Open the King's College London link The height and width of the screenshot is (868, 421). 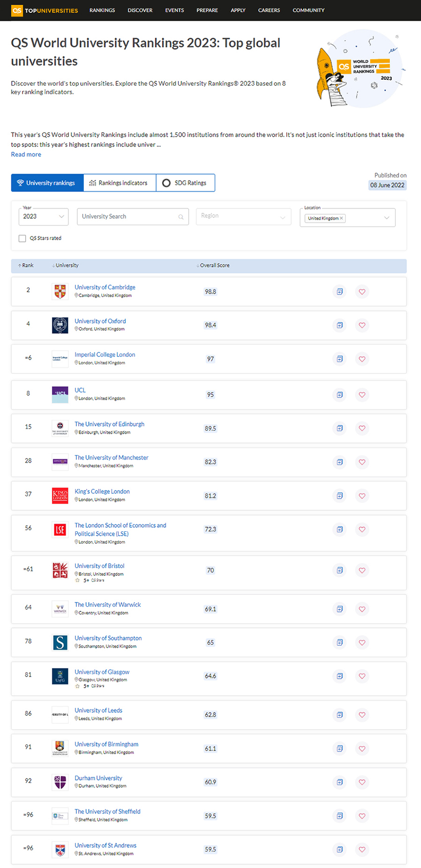(x=102, y=491)
